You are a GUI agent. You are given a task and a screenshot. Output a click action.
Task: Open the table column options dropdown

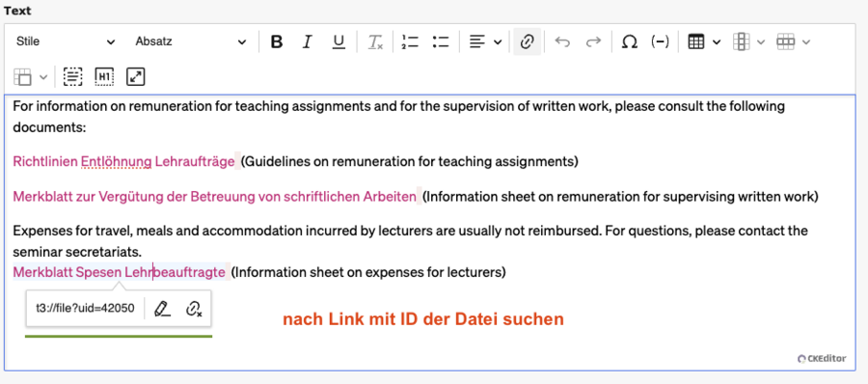(x=748, y=41)
